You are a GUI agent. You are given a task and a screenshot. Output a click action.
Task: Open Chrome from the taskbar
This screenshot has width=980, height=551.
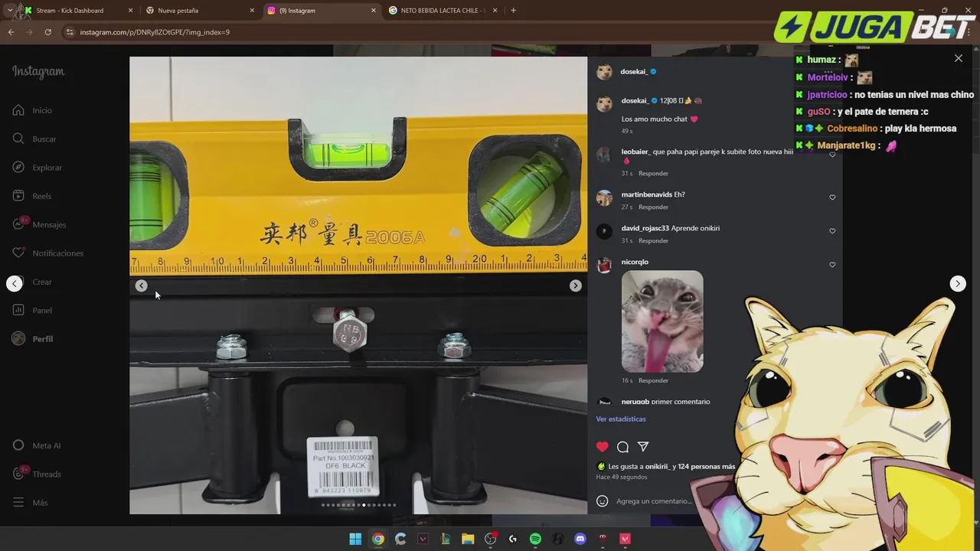377,539
